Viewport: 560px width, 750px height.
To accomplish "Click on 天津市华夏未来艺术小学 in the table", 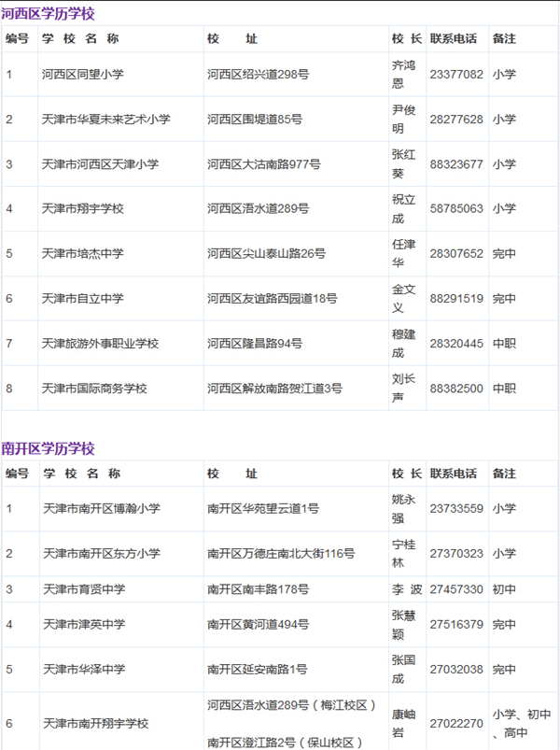I will pos(105,119).
